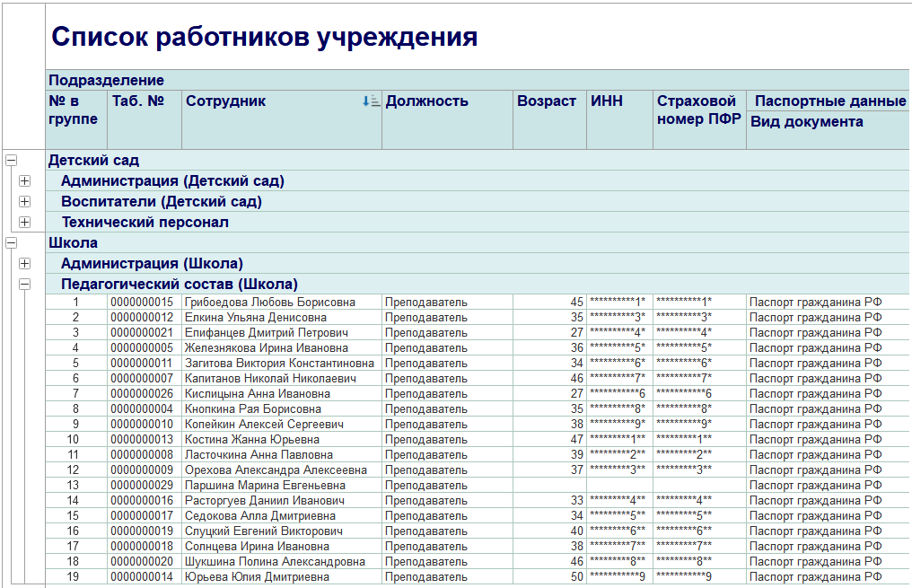Select tab number 0000000026 cell
912x588 pixels.
[x=142, y=394]
